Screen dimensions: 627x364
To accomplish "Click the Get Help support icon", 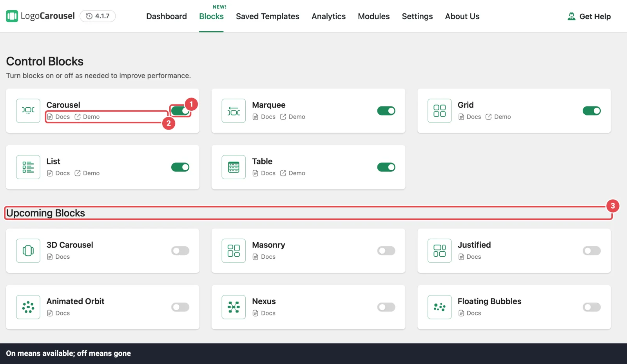I will (571, 16).
